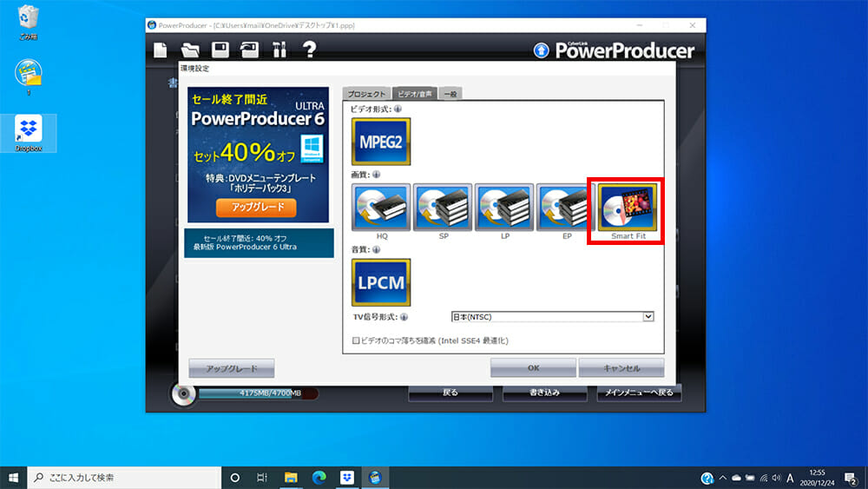Click info icon next to ビデオ形式
Screen dimensions: 868x489
(398, 109)
